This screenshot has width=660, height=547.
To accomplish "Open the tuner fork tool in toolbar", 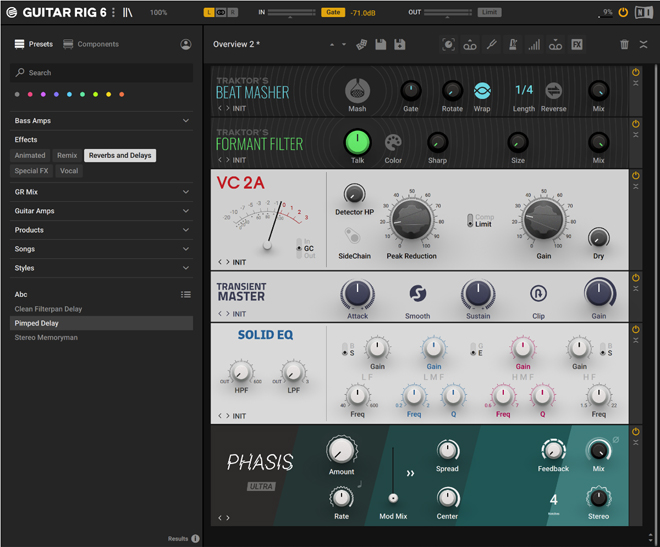I will coord(492,45).
